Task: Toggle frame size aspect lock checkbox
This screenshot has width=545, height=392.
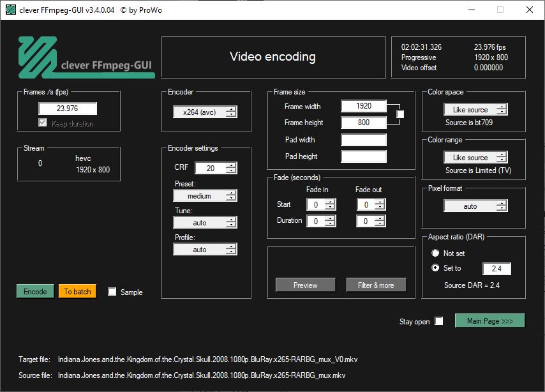Action: point(400,114)
